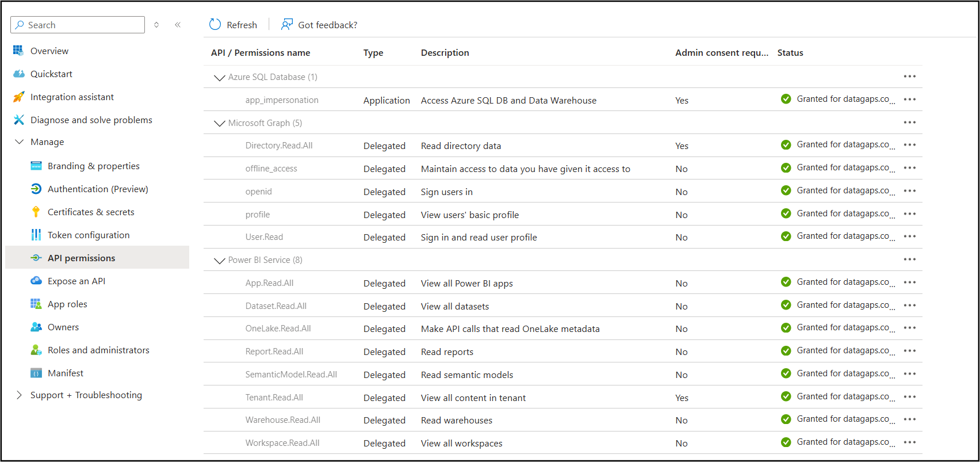Click 'View all content in tenant' description
The height and width of the screenshot is (462, 980).
tap(473, 398)
